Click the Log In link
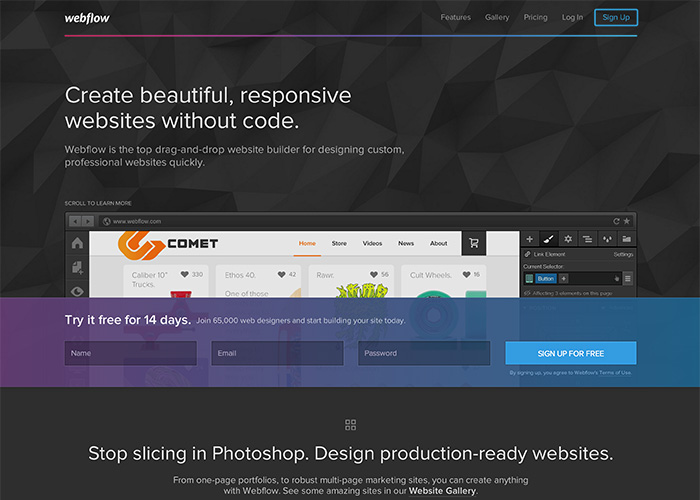Screen dimensions: 700x500 click(572, 17)
